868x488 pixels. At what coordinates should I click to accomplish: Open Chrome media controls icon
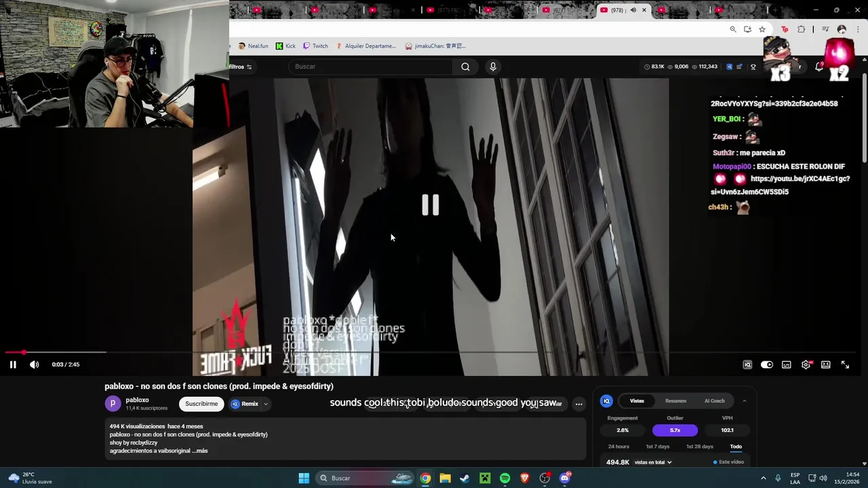click(x=825, y=29)
